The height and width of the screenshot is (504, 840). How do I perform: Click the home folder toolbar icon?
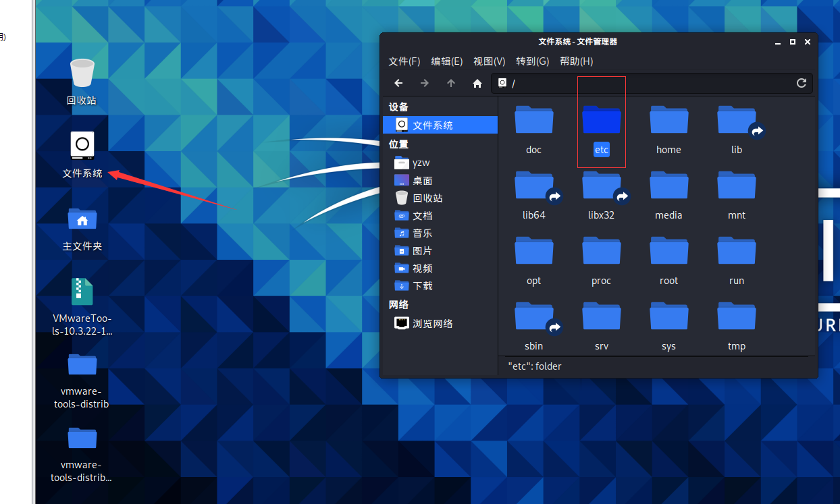[x=477, y=83]
